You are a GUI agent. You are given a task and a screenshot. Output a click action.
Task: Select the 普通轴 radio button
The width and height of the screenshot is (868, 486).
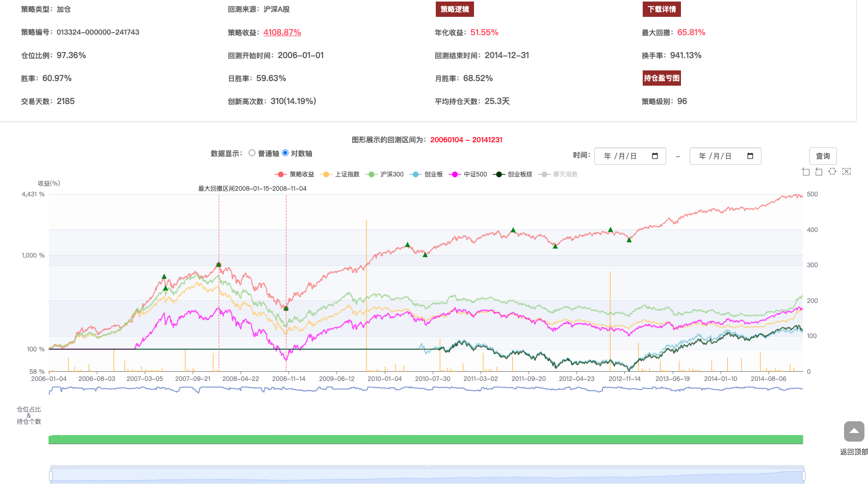(252, 153)
